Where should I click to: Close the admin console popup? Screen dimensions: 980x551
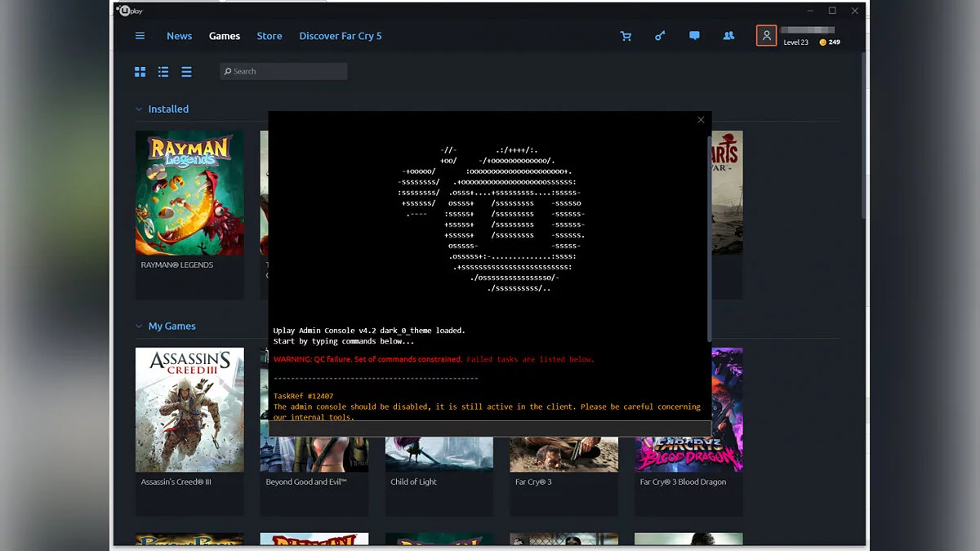701,120
